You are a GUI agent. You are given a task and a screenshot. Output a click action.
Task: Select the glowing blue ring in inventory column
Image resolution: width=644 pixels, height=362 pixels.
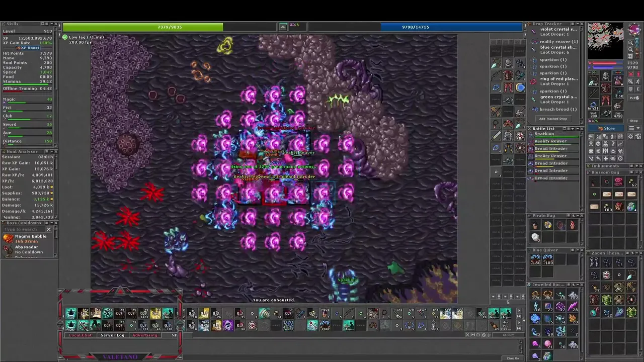pyautogui.click(x=521, y=87)
